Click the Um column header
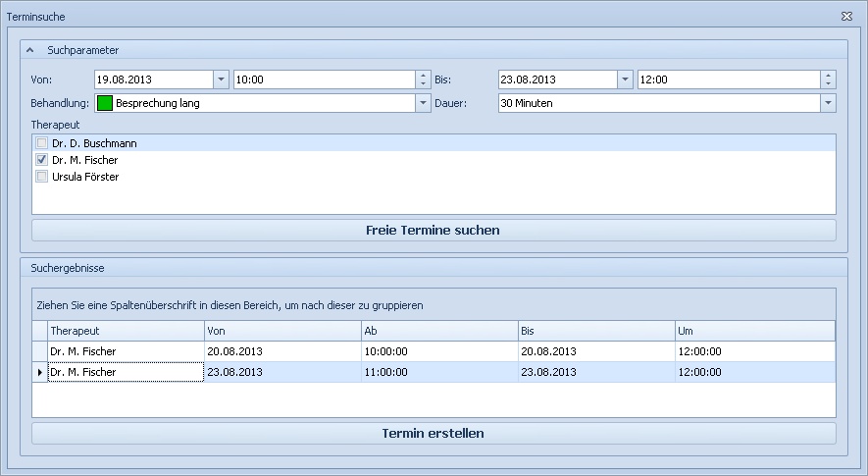 754,331
